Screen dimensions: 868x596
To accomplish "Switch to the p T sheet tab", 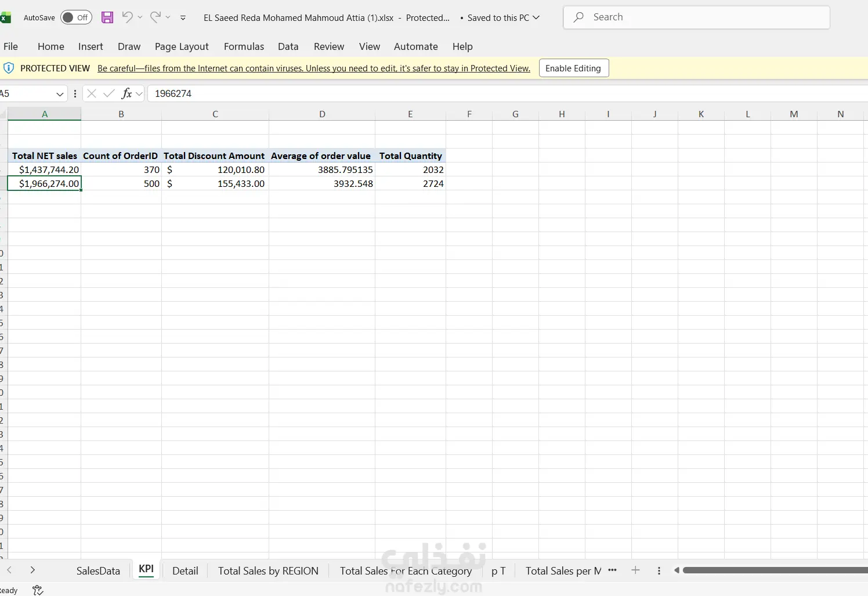I will pyautogui.click(x=498, y=571).
